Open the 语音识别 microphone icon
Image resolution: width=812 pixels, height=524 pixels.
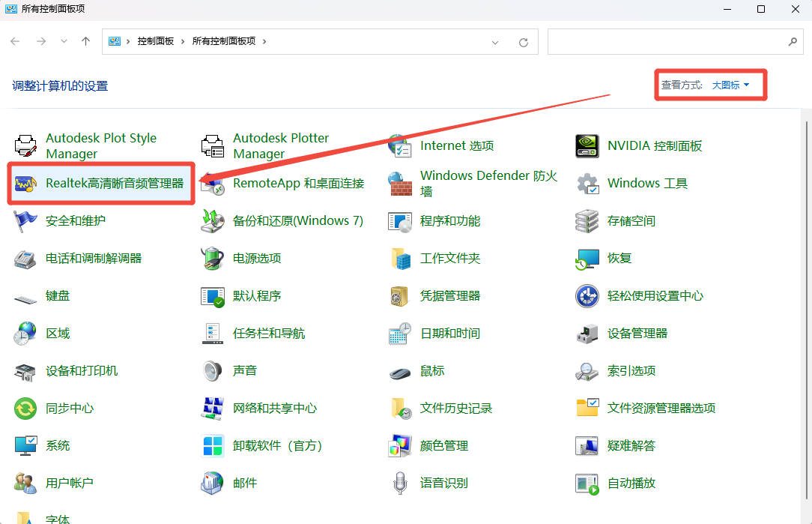pos(400,483)
